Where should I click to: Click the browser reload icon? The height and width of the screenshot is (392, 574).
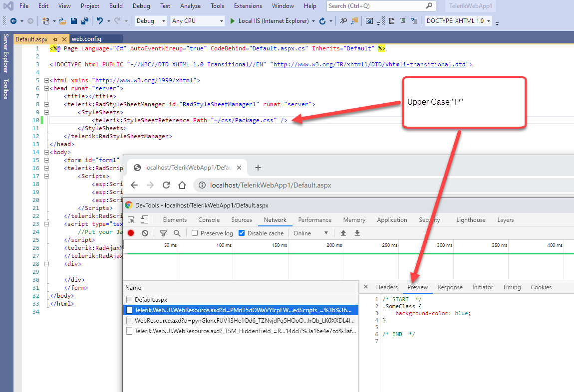coord(167,185)
